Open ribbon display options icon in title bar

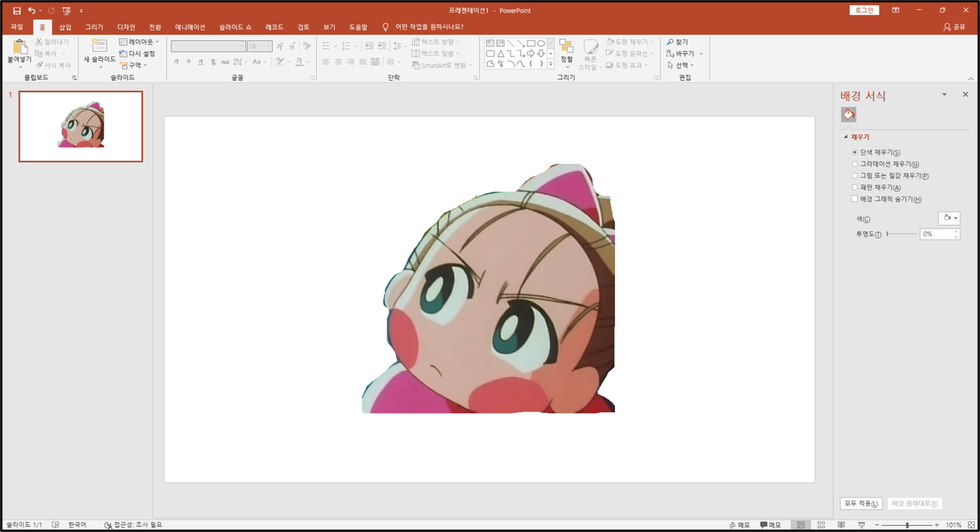pos(895,11)
